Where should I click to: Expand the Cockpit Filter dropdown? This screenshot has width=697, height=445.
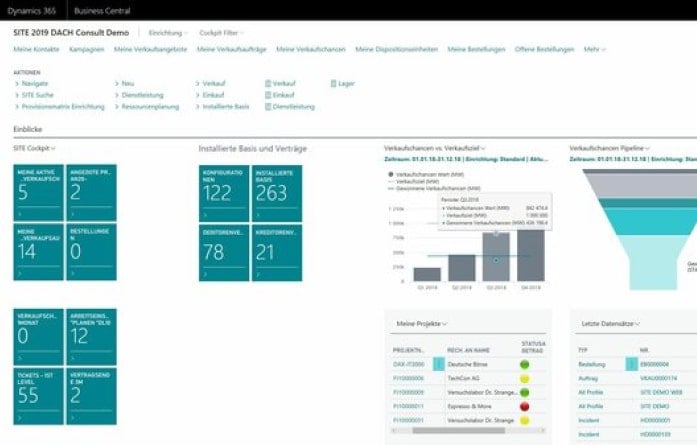tap(221, 33)
